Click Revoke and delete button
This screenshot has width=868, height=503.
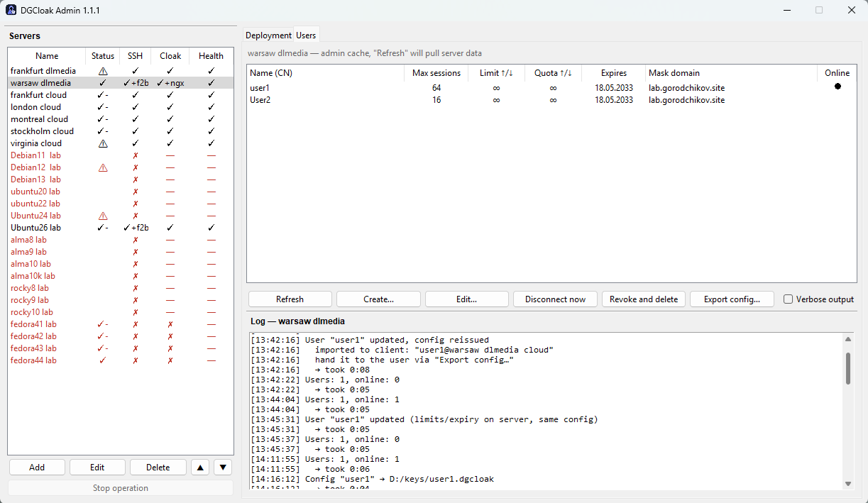(x=644, y=299)
